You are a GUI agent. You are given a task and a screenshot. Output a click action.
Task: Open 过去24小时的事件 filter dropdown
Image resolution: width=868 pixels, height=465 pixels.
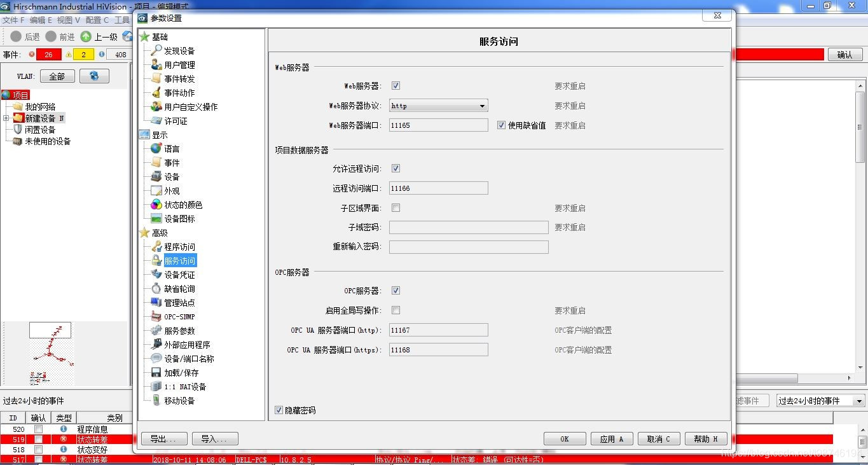tap(821, 401)
